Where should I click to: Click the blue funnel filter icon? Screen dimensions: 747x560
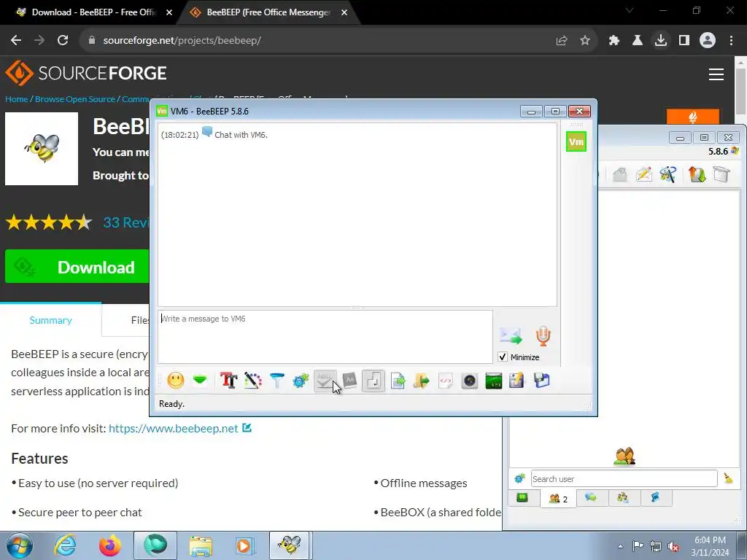coord(276,380)
